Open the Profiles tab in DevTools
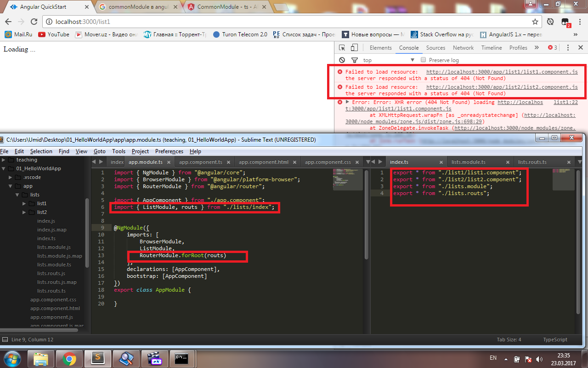Image resolution: width=588 pixels, height=368 pixels. click(518, 48)
